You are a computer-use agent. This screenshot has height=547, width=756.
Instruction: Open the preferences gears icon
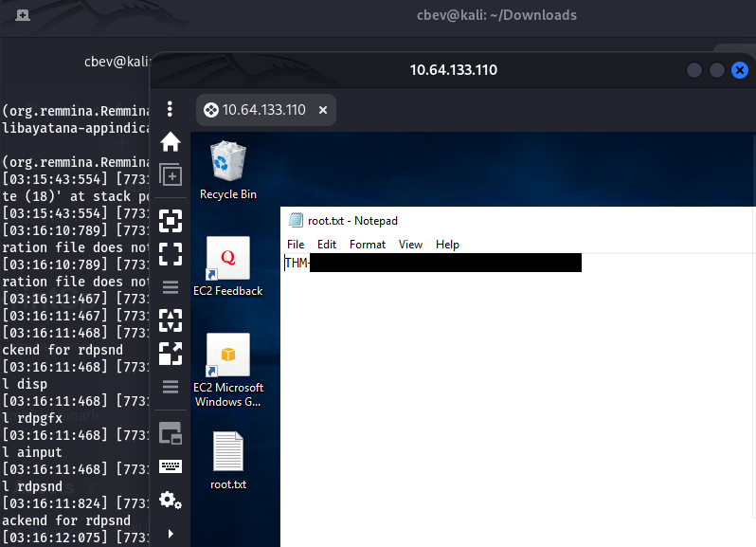coord(171,500)
